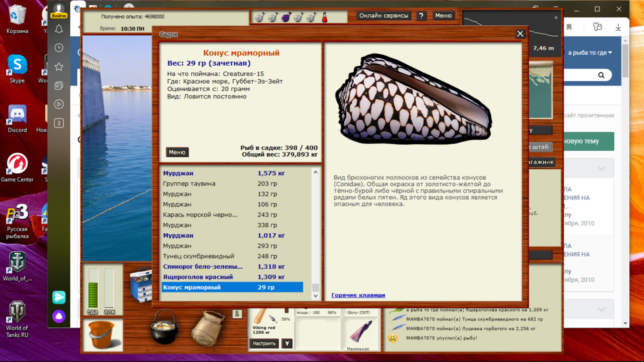The image size is (644, 362).
Task: Open Русская рыбалка desktop shortcut
Action: (x=17, y=222)
